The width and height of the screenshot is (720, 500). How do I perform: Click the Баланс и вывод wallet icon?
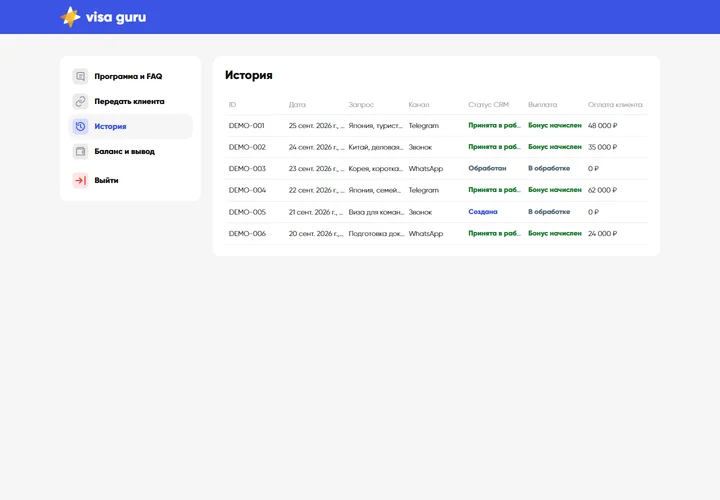pos(80,151)
